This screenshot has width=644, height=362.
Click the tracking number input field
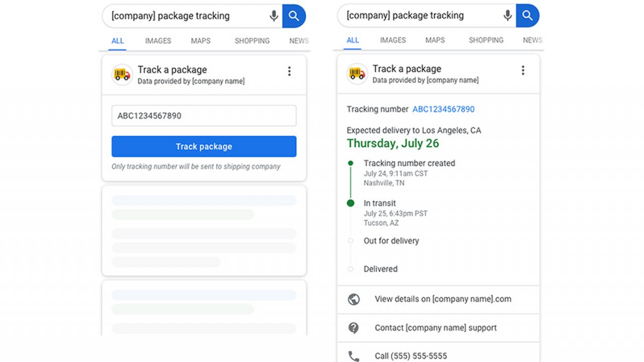[204, 116]
